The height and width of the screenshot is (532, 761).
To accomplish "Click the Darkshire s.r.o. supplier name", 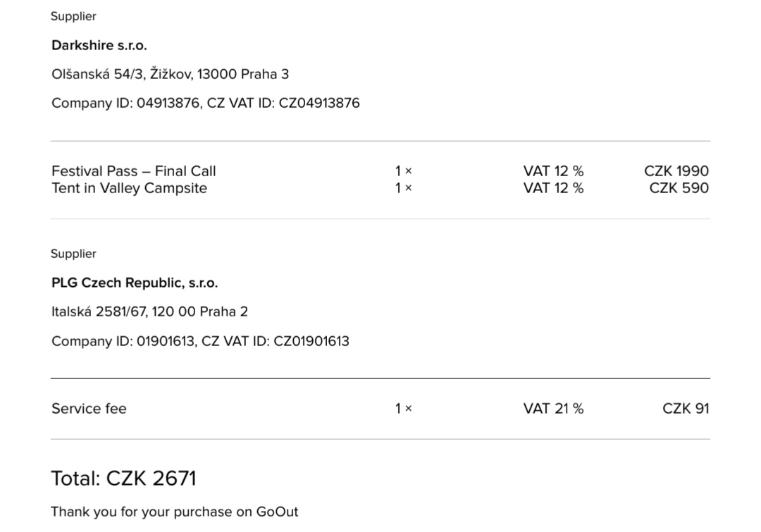I will point(99,45).
